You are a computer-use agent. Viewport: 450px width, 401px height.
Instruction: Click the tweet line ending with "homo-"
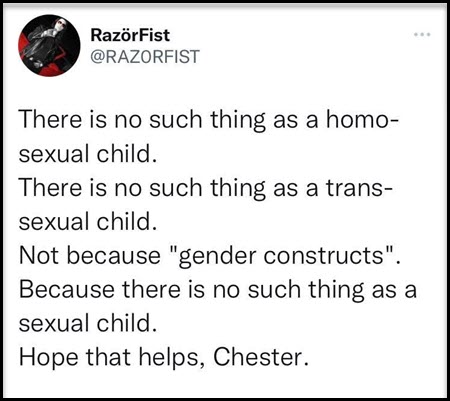(209, 120)
